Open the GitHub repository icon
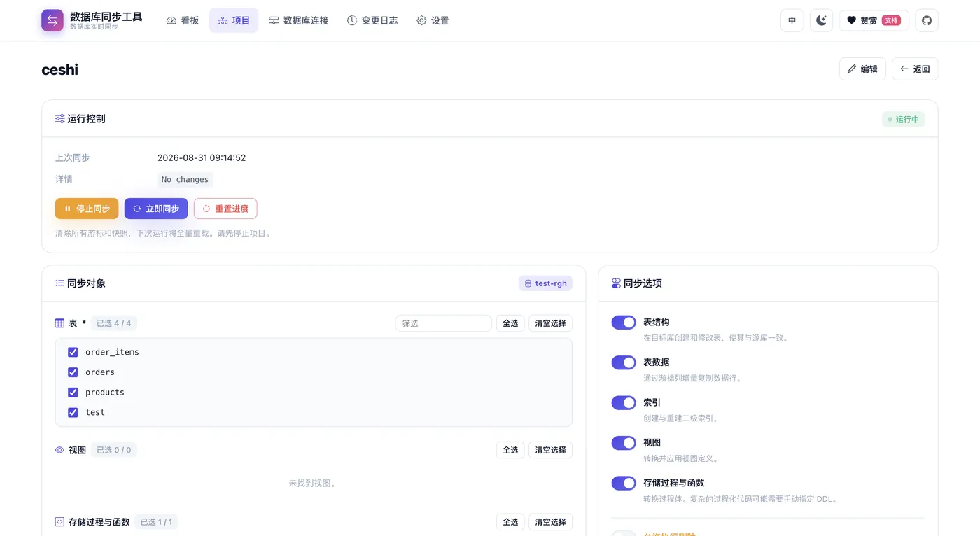 coord(927,20)
